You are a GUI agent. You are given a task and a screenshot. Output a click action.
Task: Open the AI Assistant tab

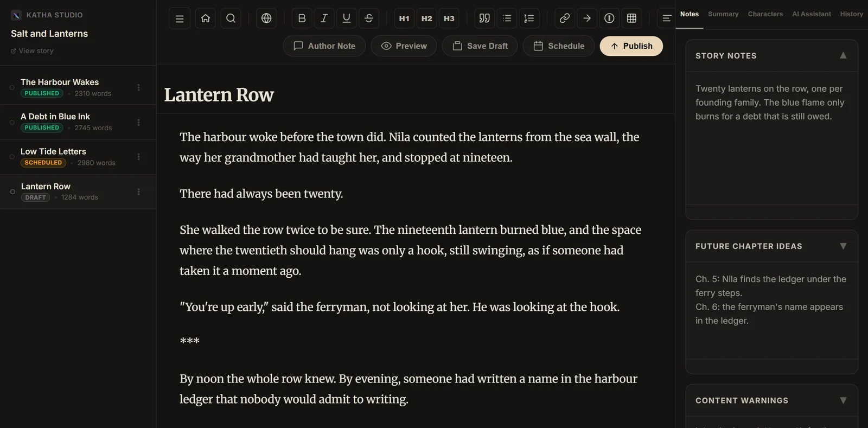[812, 14]
